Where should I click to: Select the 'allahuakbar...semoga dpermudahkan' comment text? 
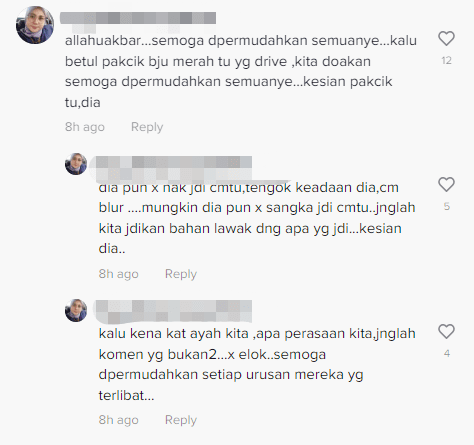241,71
